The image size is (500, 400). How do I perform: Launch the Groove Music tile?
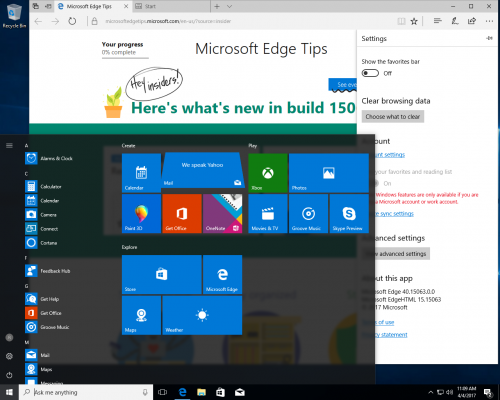(x=308, y=213)
